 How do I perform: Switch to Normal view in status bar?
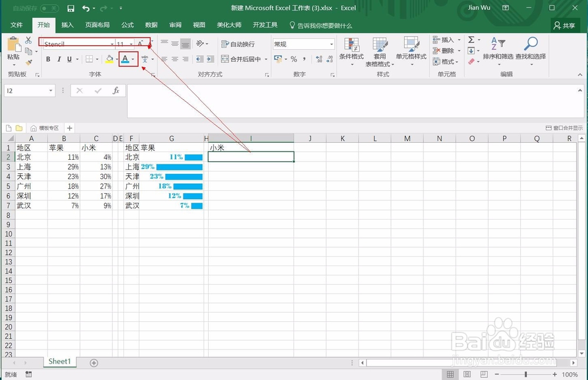pyautogui.click(x=450, y=374)
